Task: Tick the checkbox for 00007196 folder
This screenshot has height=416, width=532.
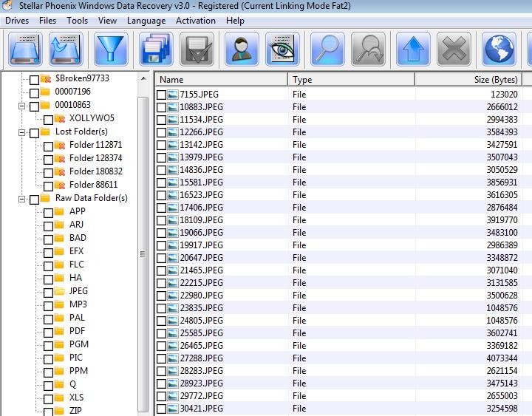Action: (x=34, y=93)
